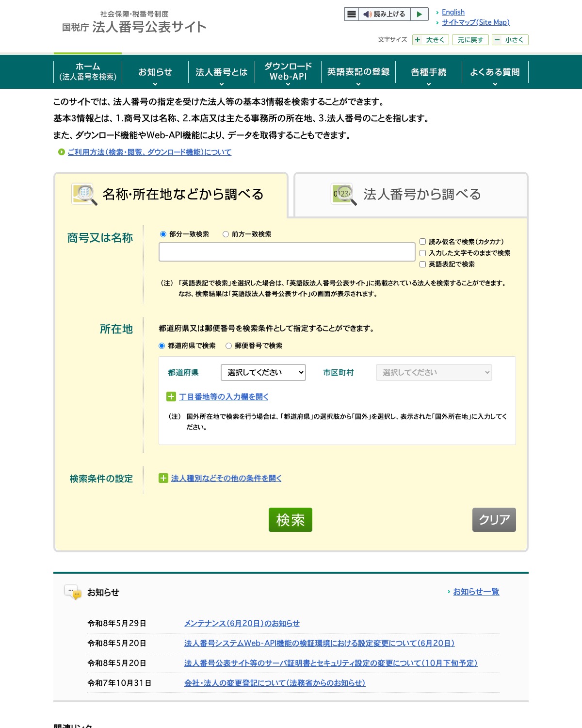The height and width of the screenshot is (728, 582).
Task: Expand the ダウンロード Web-API menu
Action: (x=288, y=72)
